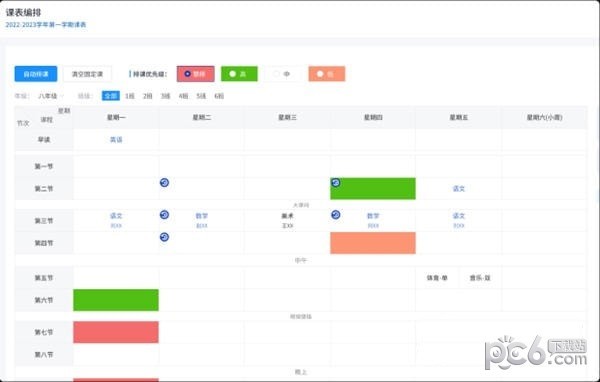The image size is (600, 382).
Task: Click 数学 in Thursday 第三节 cell
Action: (x=373, y=216)
